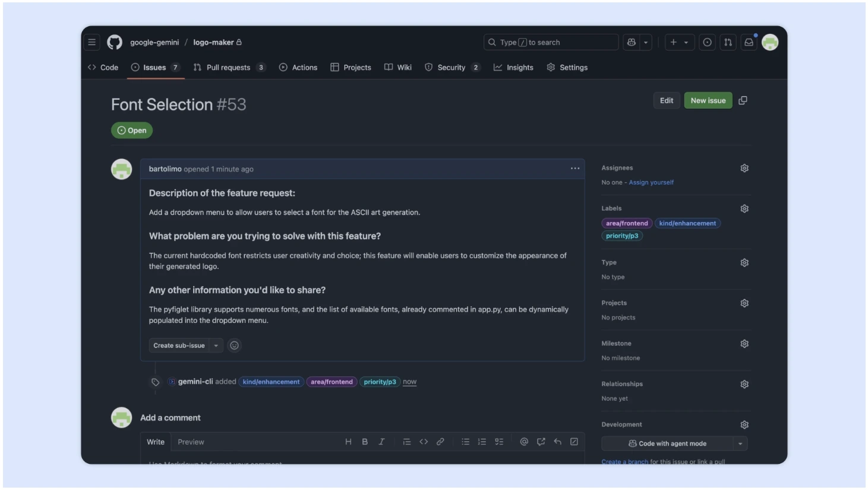
Task: Click the New issue button
Action: click(708, 100)
